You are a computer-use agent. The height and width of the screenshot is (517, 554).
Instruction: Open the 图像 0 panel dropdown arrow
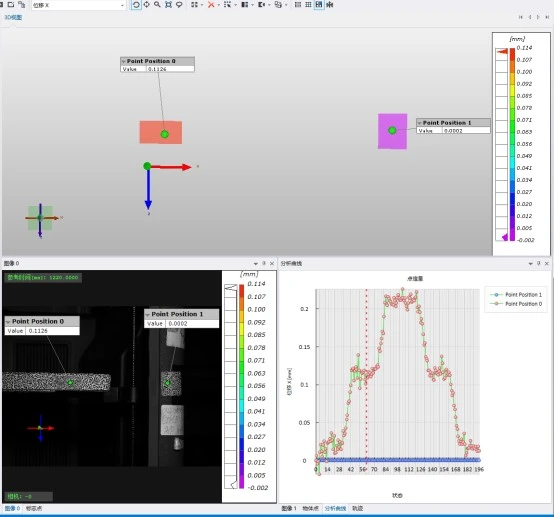(x=255, y=264)
